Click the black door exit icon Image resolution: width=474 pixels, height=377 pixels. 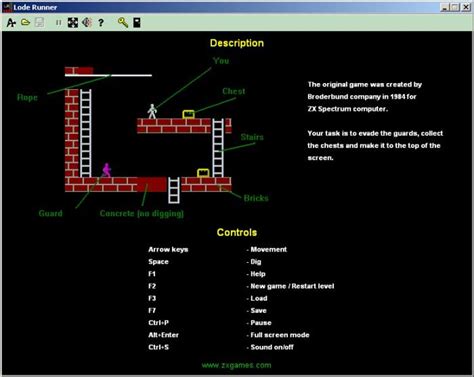click(137, 23)
